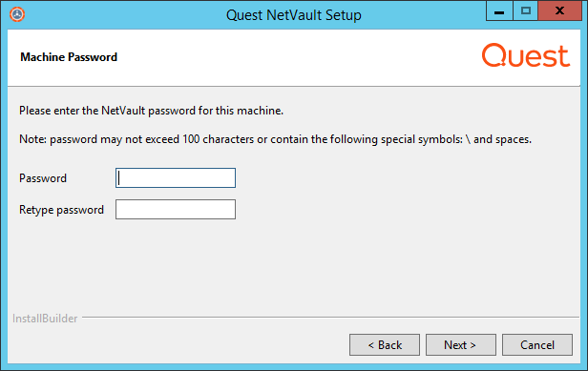Select the Retype password input field
Screen dimensions: 588x371
pyautogui.click(x=176, y=209)
